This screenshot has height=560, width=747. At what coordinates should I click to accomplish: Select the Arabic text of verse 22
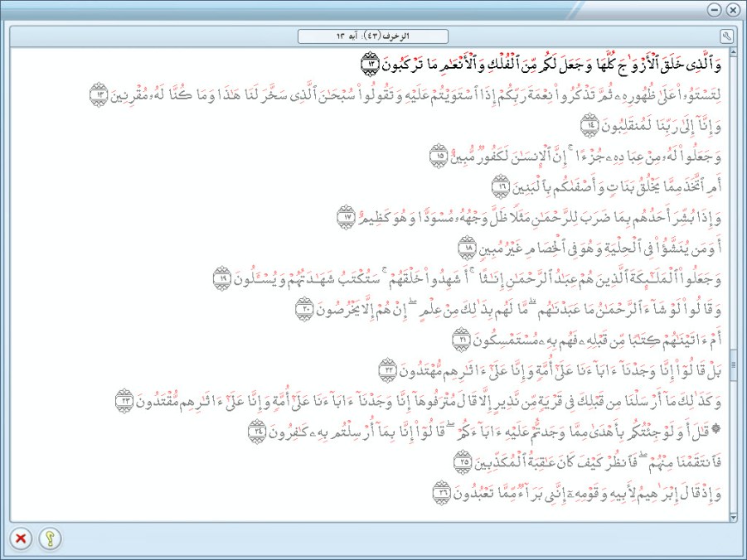click(x=560, y=370)
